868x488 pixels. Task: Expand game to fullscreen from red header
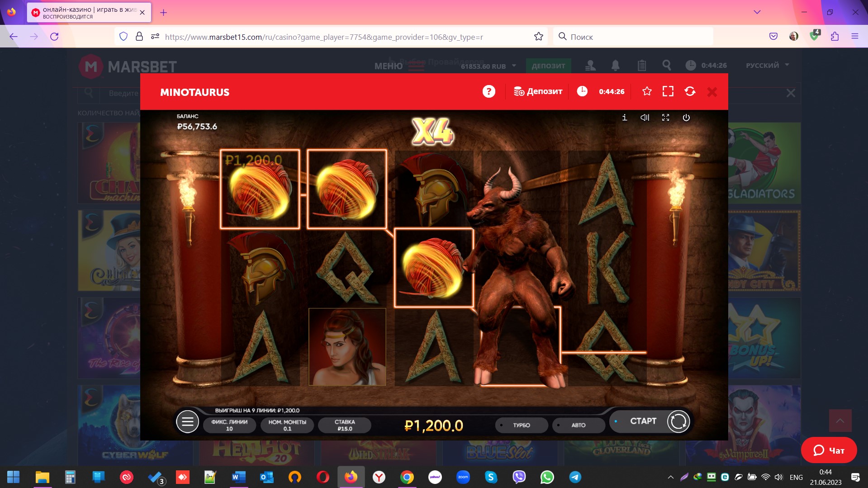point(668,92)
